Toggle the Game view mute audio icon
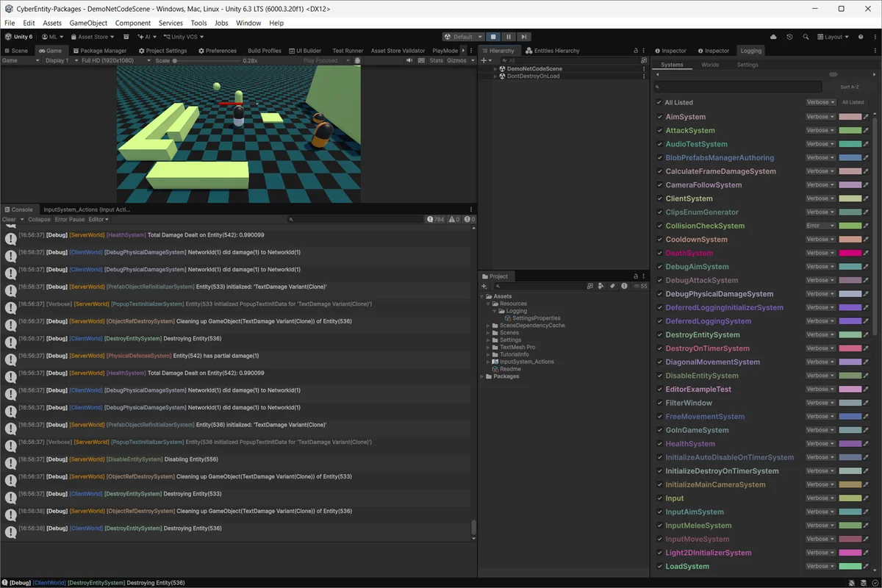This screenshot has height=588, width=882. (x=409, y=60)
